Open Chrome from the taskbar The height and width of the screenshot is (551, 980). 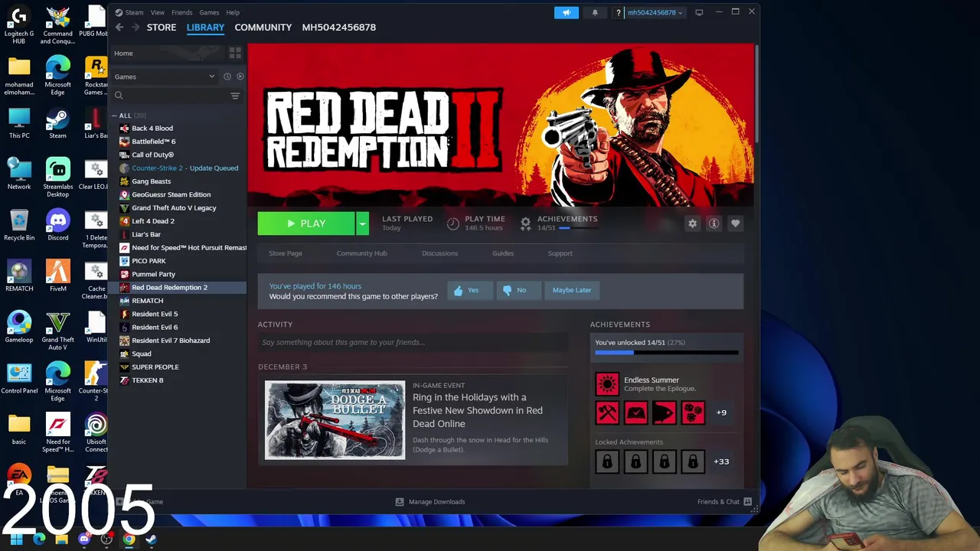click(x=129, y=539)
